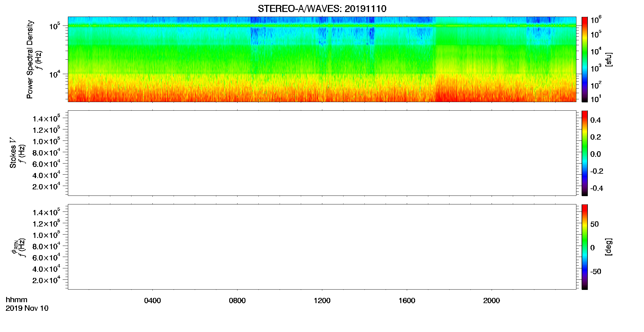Click the [sfu] colorbar unit label
Image resolution: width=644 pixels, height=332 pixels.
(x=609, y=60)
